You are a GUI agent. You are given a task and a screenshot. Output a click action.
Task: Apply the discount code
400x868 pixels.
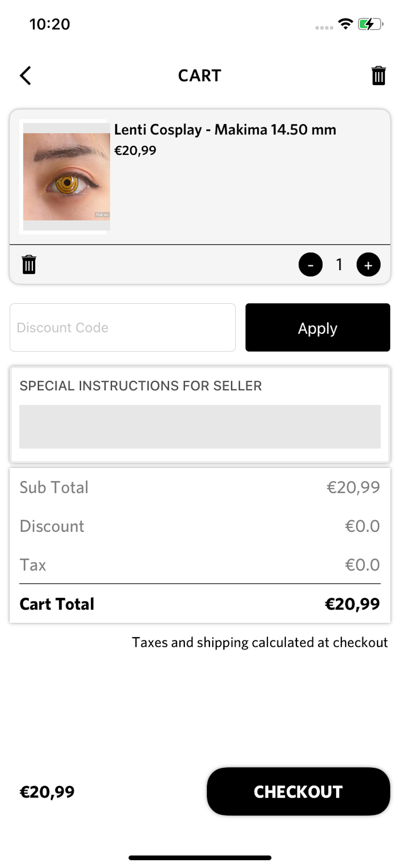318,327
